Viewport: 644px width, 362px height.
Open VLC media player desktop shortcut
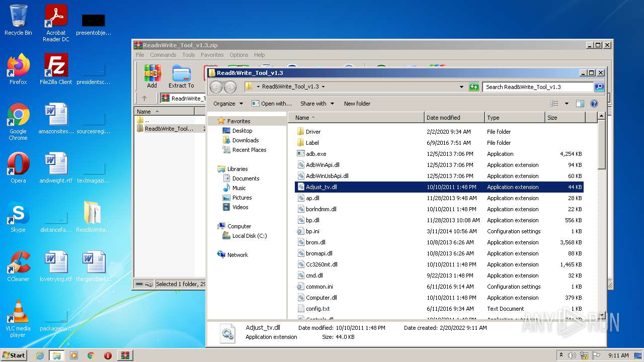pyautogui.click(x=18, y=319)
